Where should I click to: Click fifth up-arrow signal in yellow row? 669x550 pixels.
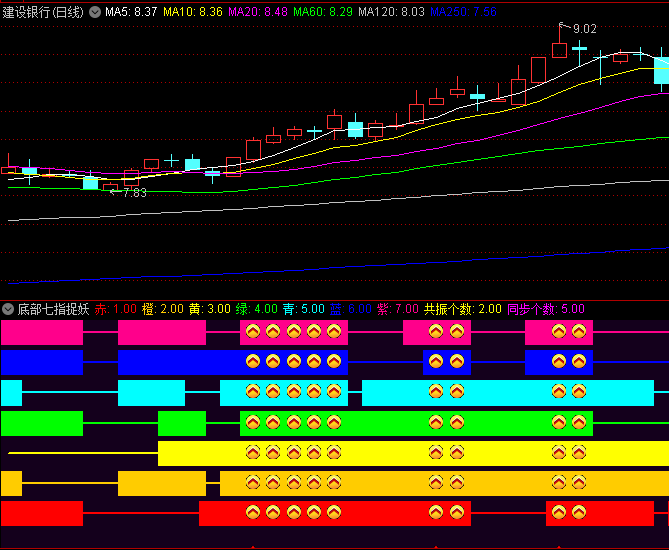coord(334,452)
